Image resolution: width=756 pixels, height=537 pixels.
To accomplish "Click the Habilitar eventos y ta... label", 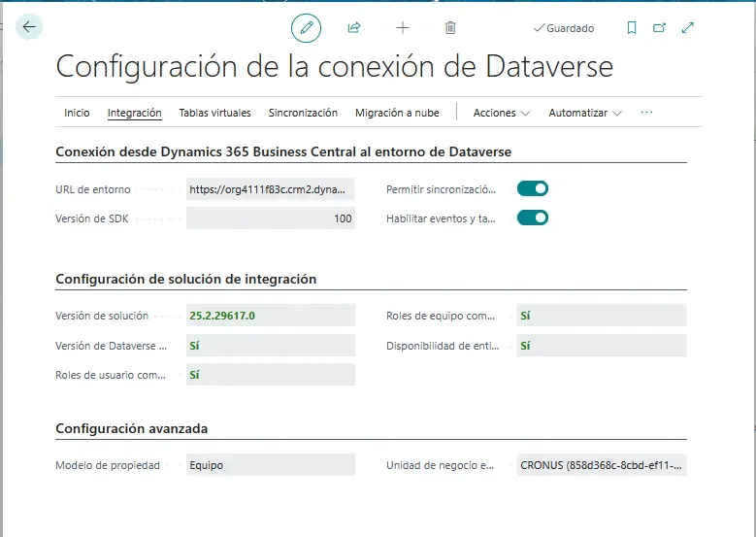I will (441, 218).
